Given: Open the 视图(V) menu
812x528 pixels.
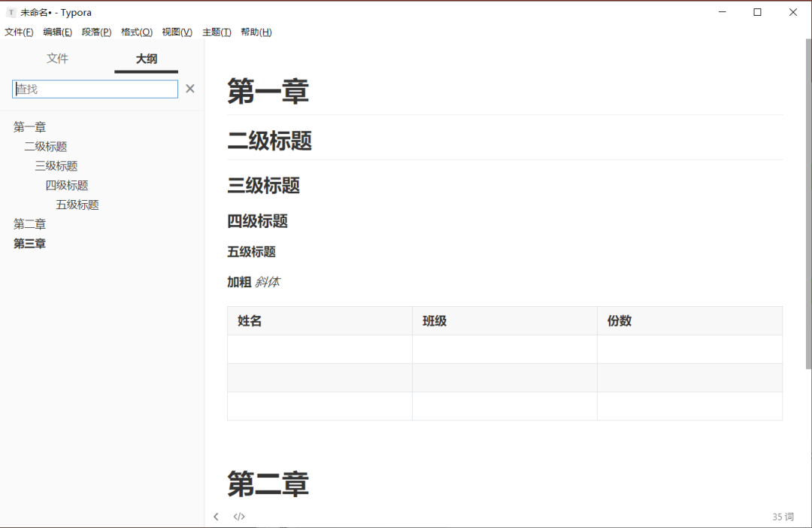Looking at the screenshot, I should click(177, 32).
